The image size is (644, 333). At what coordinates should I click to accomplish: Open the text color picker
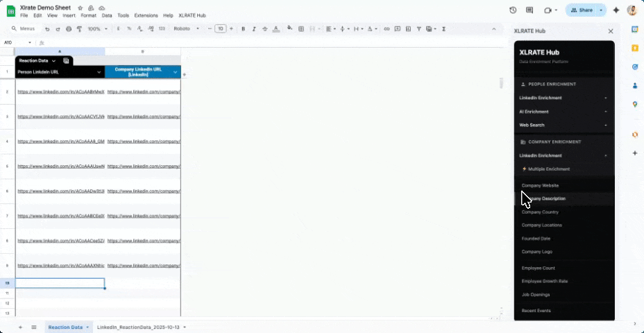(276, 28)
